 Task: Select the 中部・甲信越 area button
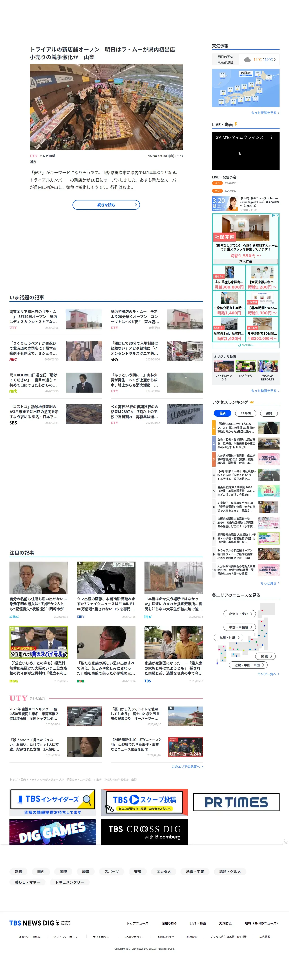(239, 627)
